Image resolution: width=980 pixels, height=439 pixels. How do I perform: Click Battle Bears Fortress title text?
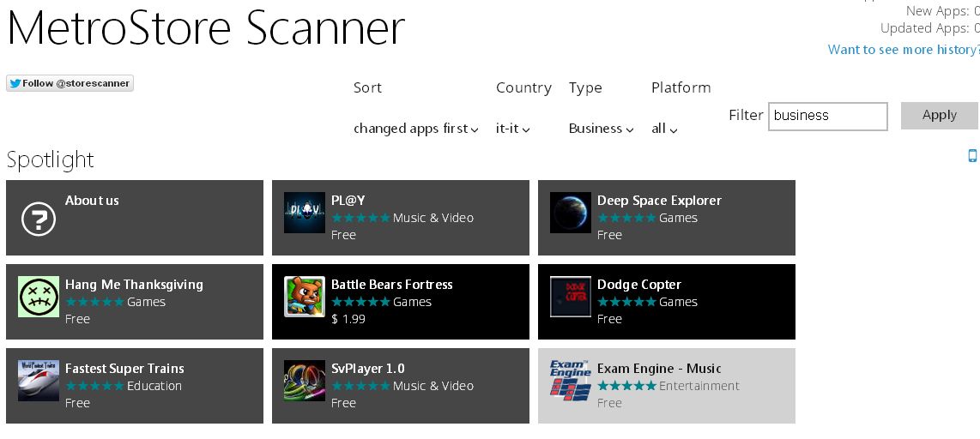(x=392, y=285)
